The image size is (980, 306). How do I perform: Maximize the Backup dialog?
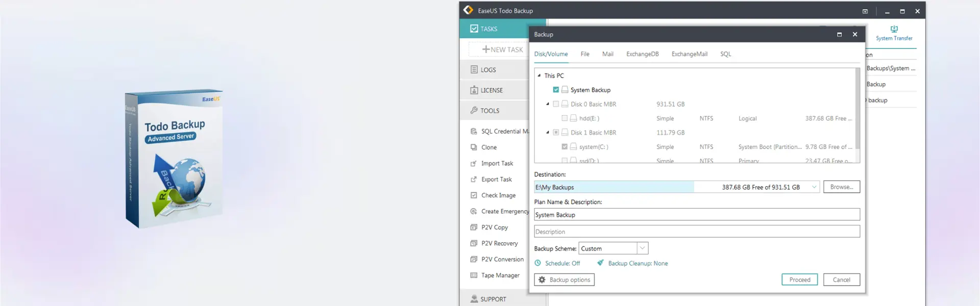click(x=839, y=35)
